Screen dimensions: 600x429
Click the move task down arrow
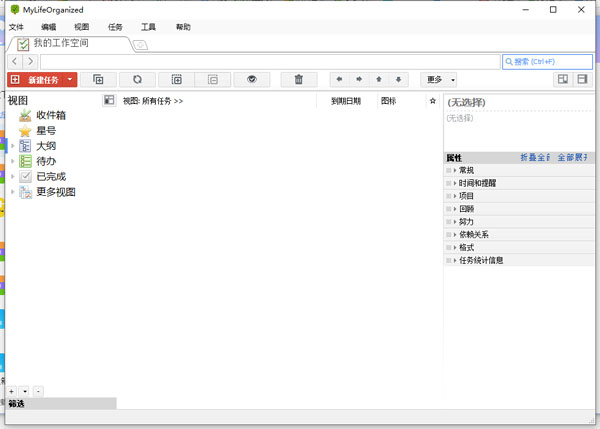point(398,80)
